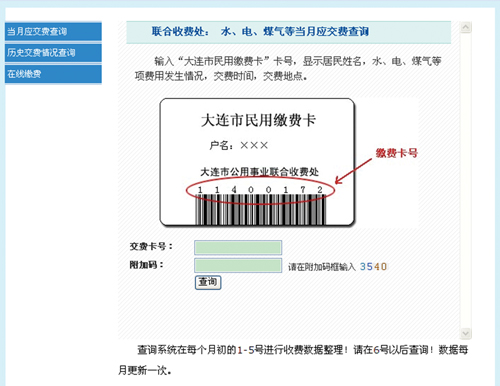Screen dimensions: 500x386
Task: Click the red 缴费卡号 annotation label
Action: [x=397, y=153]
